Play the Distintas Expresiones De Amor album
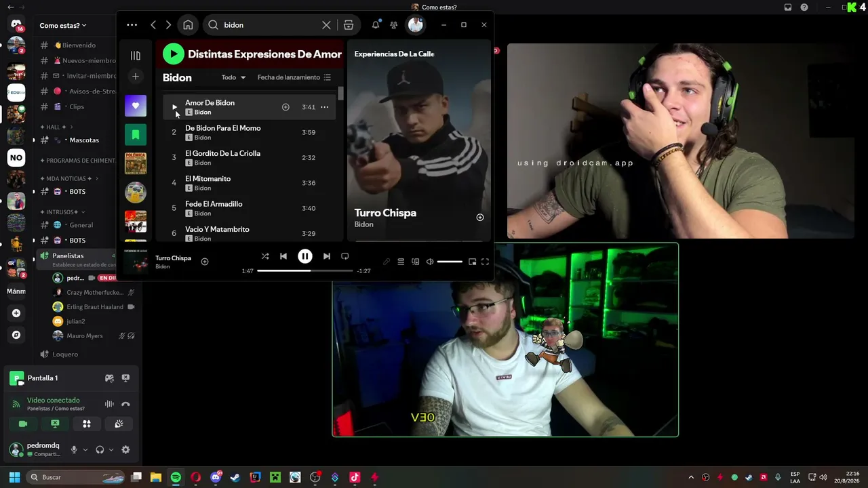Screen dimensions: 868x488 (x=173, y=54)
